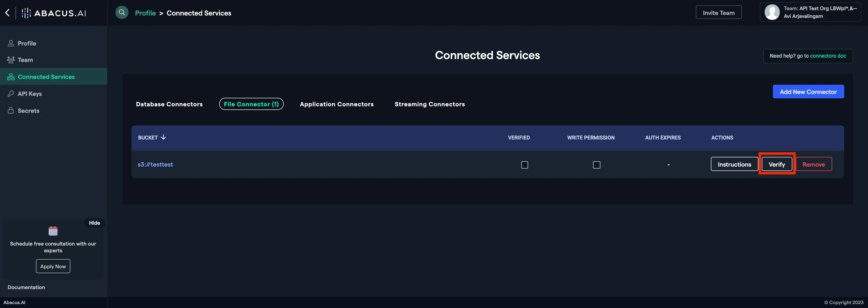The width and height of the screenshot is (868, 308).
Task: Open the s3://testtest bucket link
Action: pyautogui.click(x=155, y=164)
